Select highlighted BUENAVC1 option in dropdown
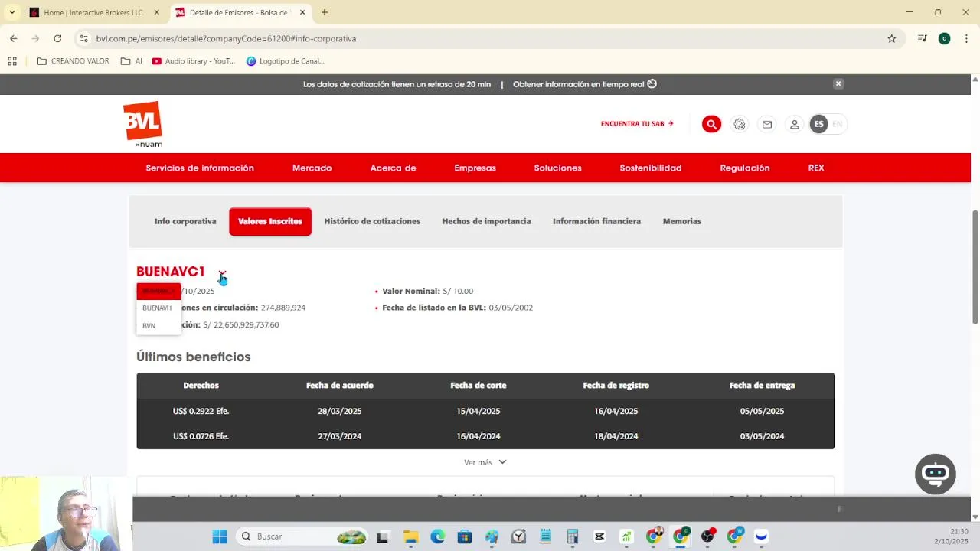 [158, 291]
